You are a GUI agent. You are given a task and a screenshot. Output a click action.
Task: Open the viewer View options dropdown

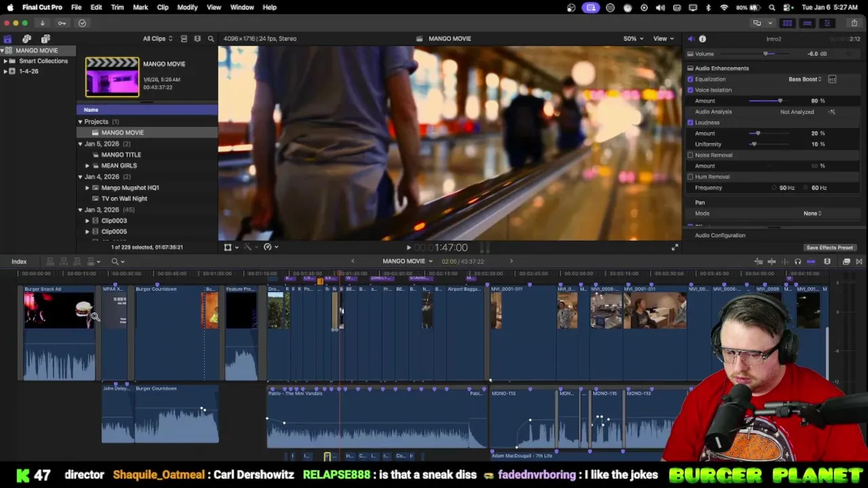(662, 39)
